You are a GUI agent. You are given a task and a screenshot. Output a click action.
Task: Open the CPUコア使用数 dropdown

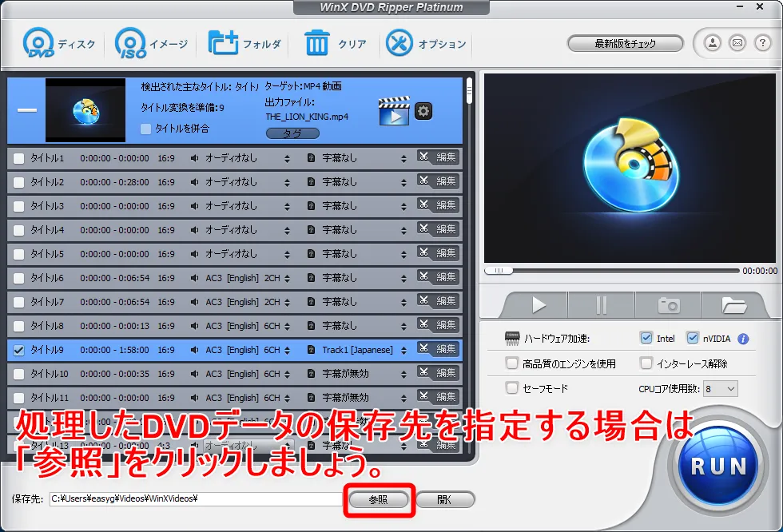point(720,389)
